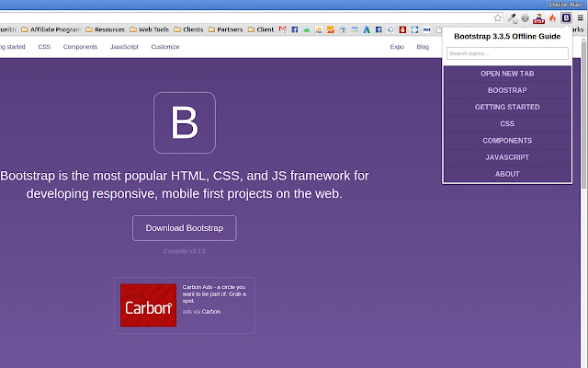
Task: Select OPEN NEW TAB in popup
Action: pyautogui.click(x=507, y=74)
